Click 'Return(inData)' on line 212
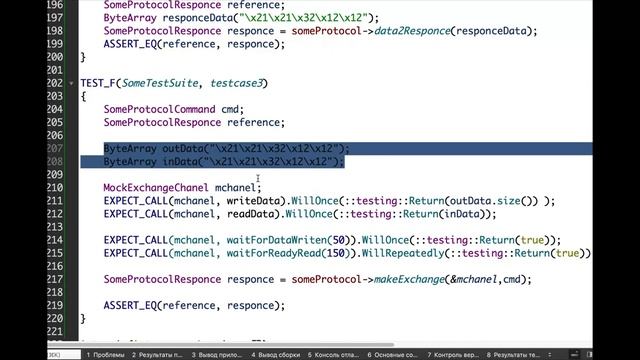 click(447, 214)
